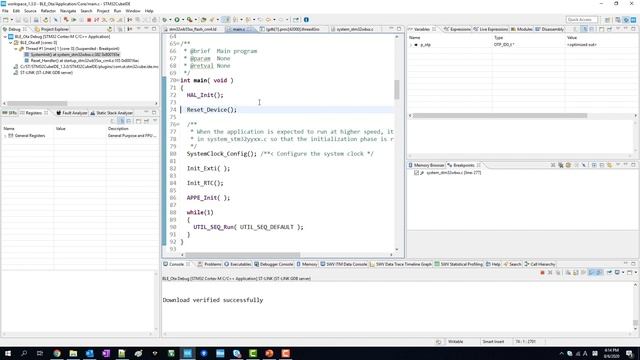Open the Project menu
This screenshot has height=360, width=640.
[103, 11]
